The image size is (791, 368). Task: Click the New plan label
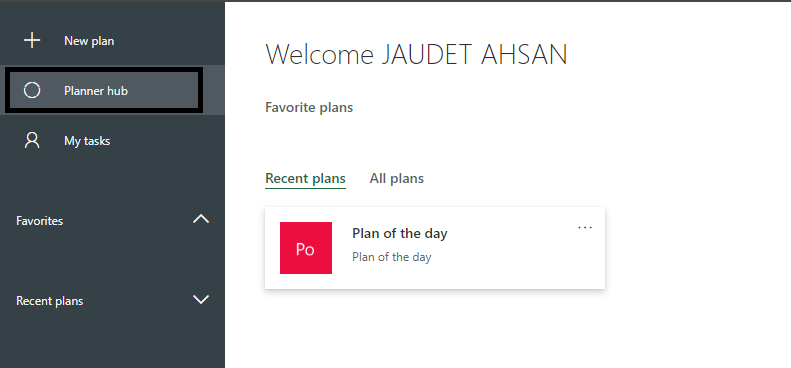coord(89,41)
